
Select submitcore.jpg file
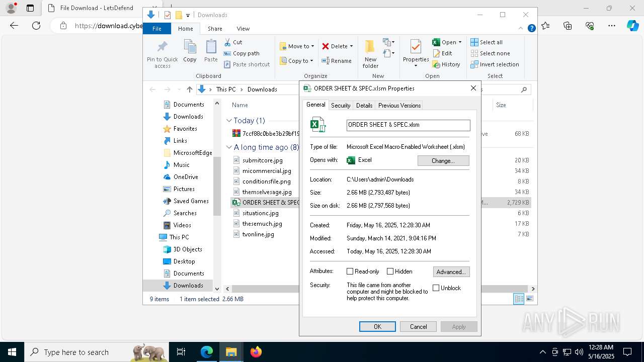[262, 160]
